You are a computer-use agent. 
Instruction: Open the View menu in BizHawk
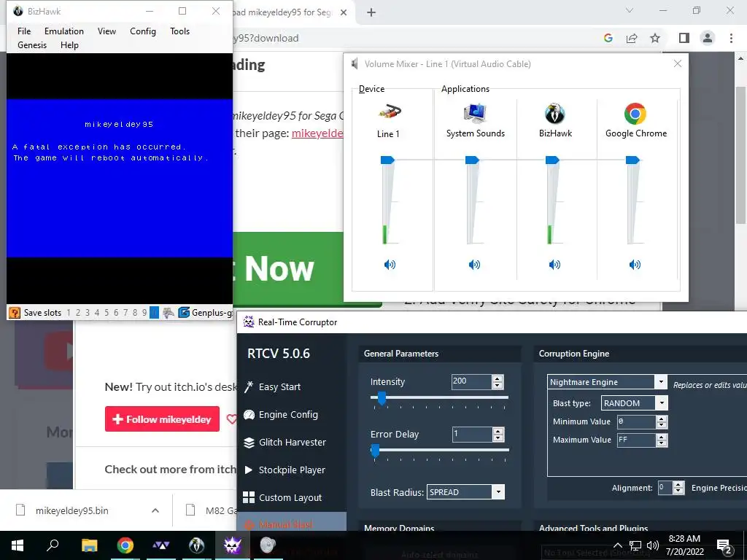[x=107, y=31]
